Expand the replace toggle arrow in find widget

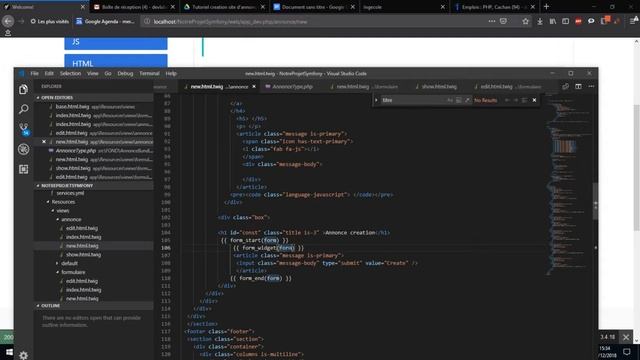point(376,100)
